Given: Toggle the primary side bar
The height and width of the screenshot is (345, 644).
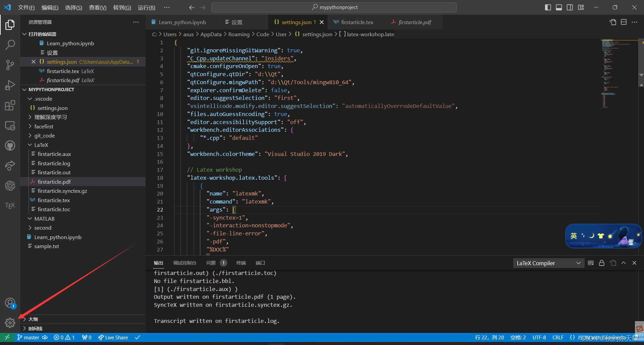Looking at the screenshot, I should pyautogui.click(x=548, y=7).
